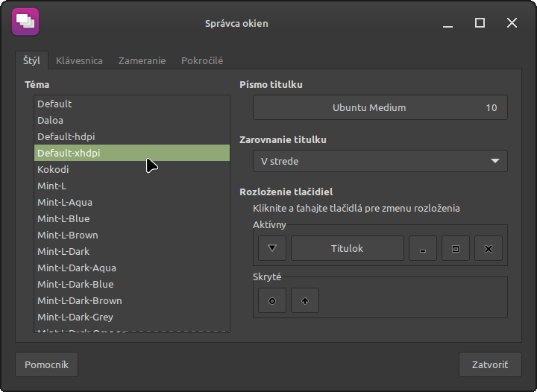The height and width of the screenshot is (392, 537).
Task: Click the Správca okien app icon in title bar
Action: tap(25, 22)
